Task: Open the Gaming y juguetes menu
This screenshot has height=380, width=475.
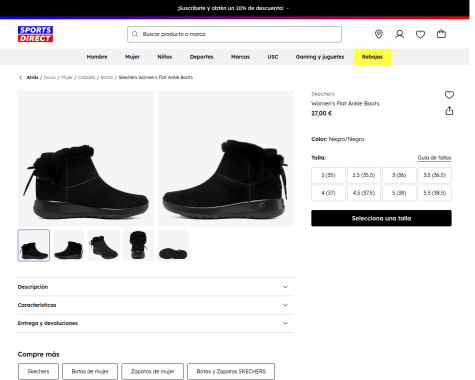Action: 320,57
